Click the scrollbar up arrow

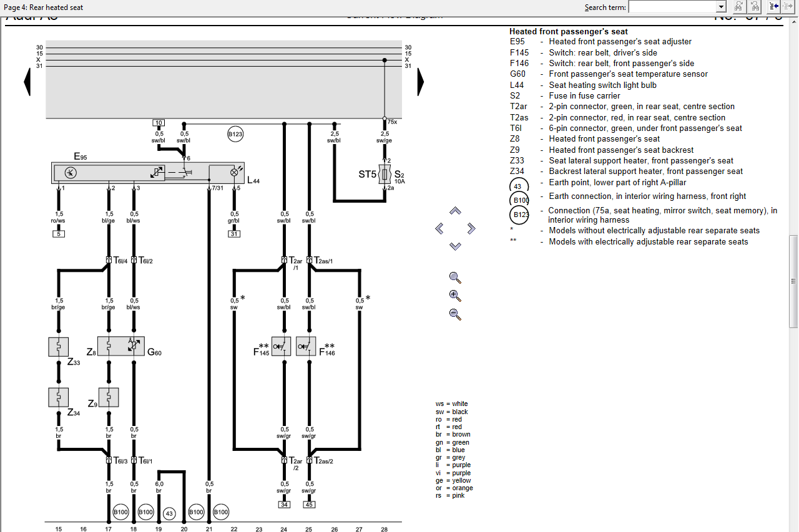click(x=793, y=21)
